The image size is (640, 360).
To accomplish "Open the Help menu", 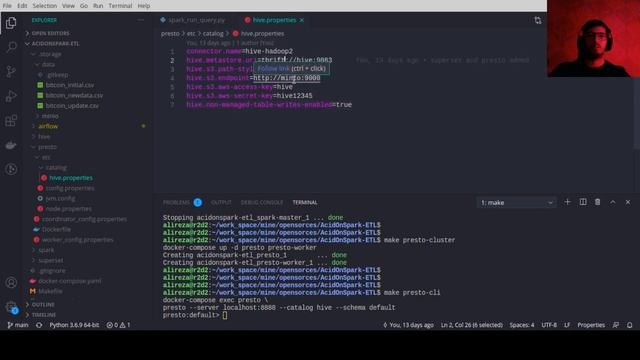I will click(x=144, y=6).
